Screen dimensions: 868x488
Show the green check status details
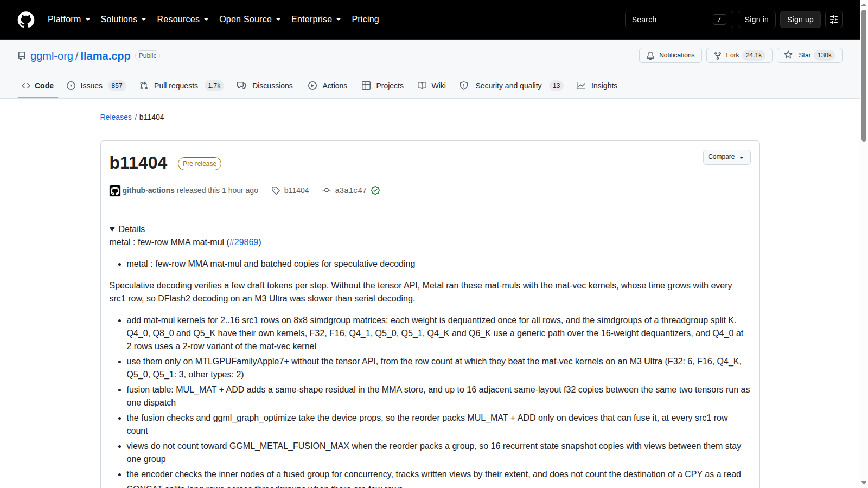[375, 190]
